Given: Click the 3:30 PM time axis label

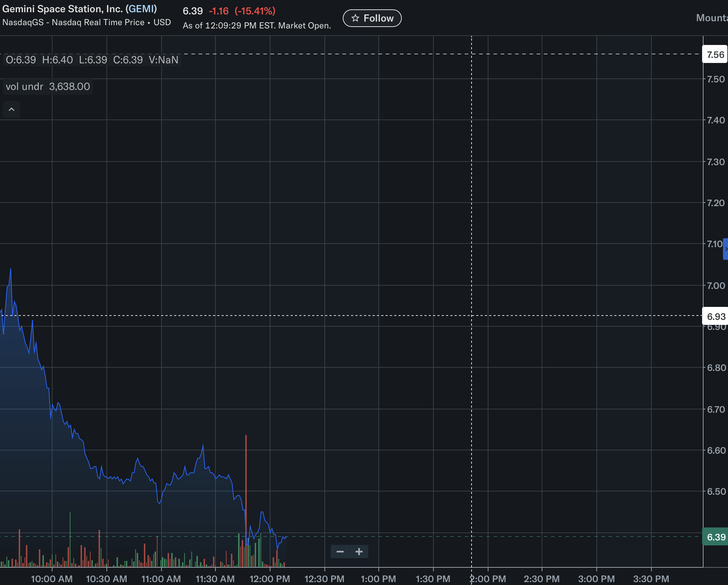Looking at the screenshot, I should click(x=651, y=579).
